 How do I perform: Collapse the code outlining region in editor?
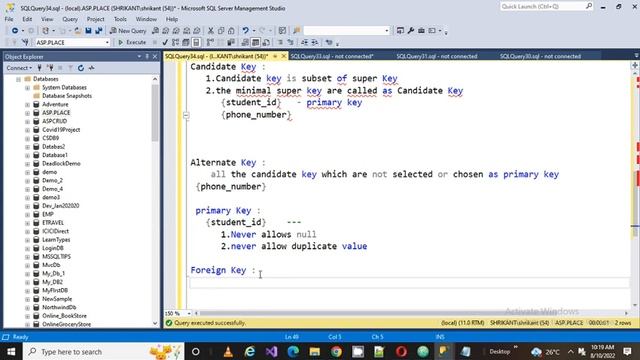[x=186, y=115]
